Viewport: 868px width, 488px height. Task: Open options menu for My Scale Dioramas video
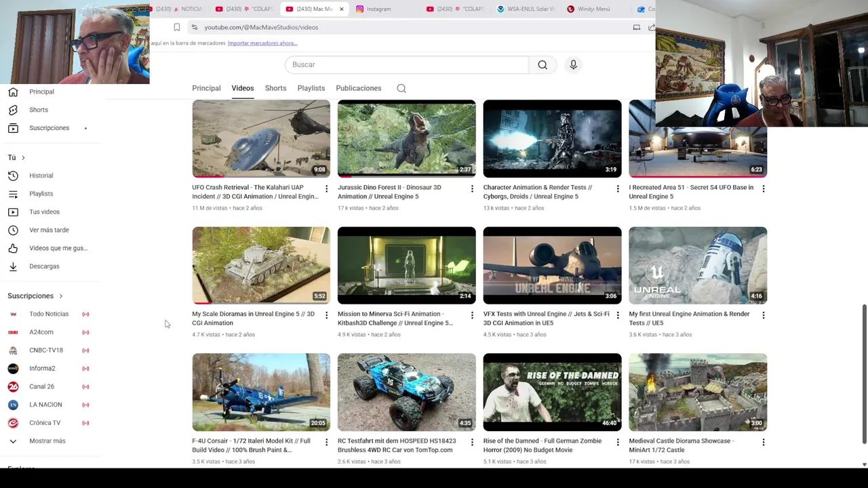point(326,315)
